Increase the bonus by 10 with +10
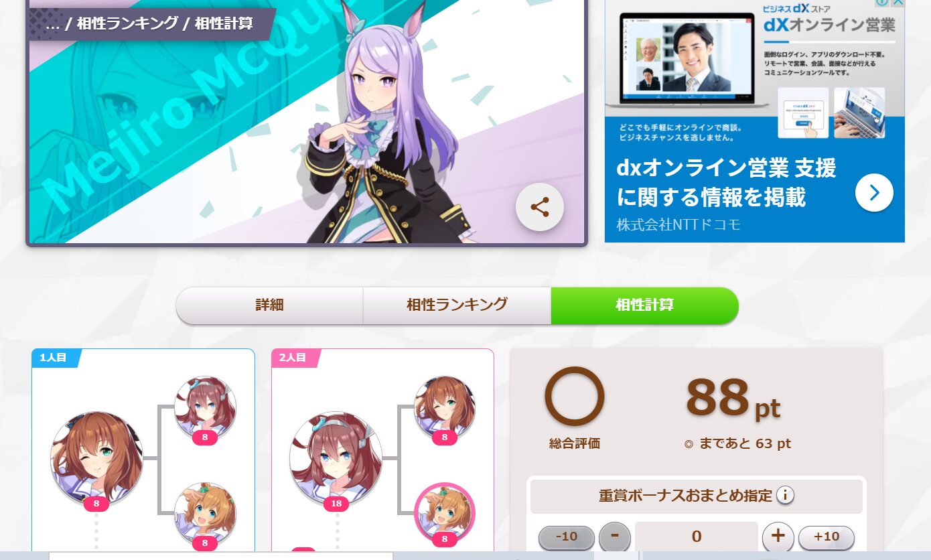The height and width of the screenshot is (560, 931). coord(827,537)
